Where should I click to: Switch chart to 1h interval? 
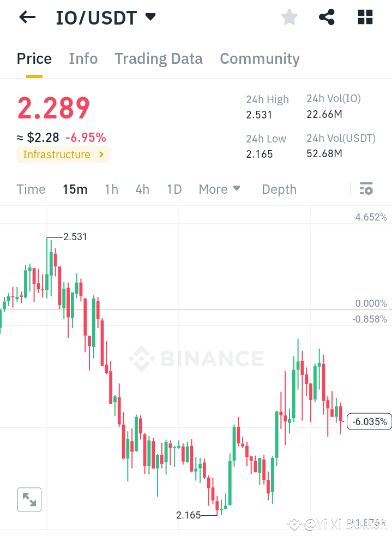[x=111, y=189]
